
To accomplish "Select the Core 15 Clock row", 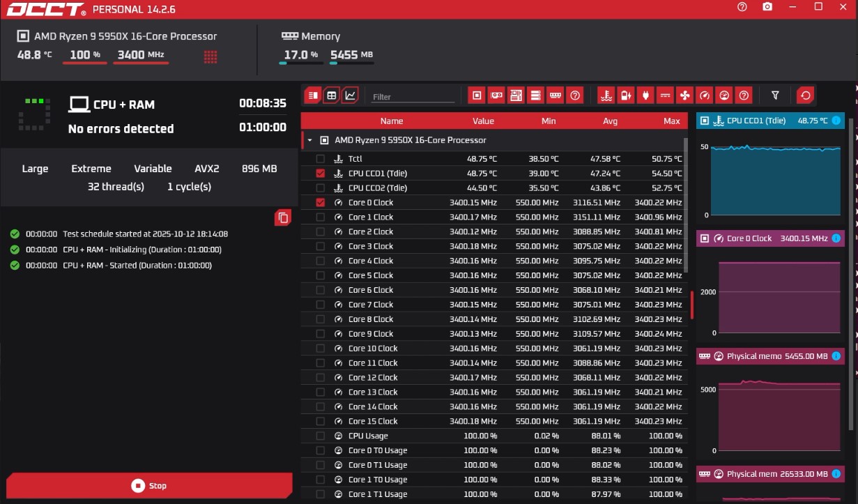I will pyautogui.click(x=494, y=421).
